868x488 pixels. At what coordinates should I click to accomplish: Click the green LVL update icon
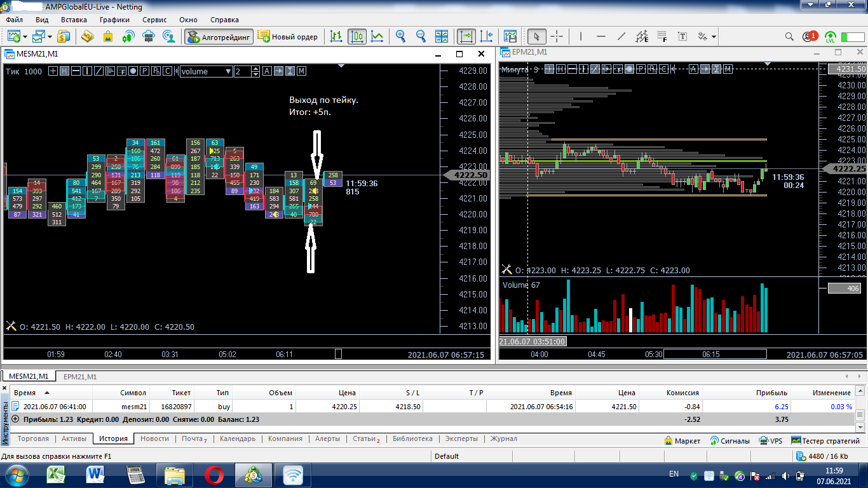(x=831, y=36)
